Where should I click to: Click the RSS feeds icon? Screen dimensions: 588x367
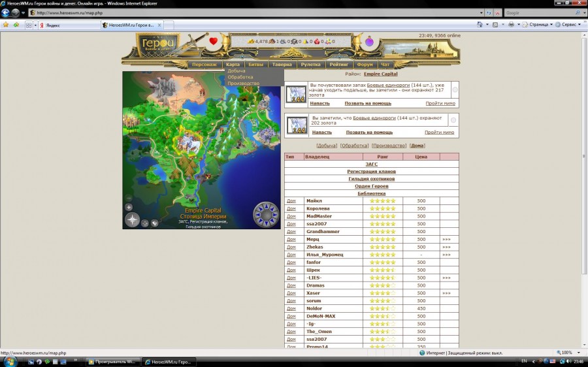pyautogui.click(x=495, y=24)
